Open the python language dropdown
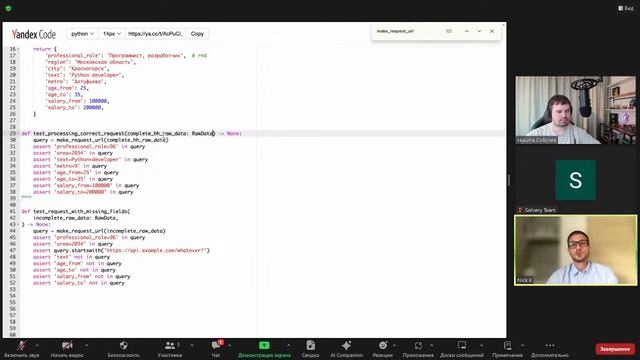The image size is (640, 360). 82,34
